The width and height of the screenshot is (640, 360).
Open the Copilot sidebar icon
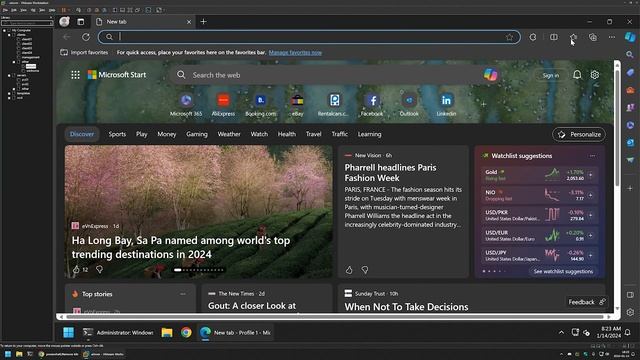coord(630,37)
